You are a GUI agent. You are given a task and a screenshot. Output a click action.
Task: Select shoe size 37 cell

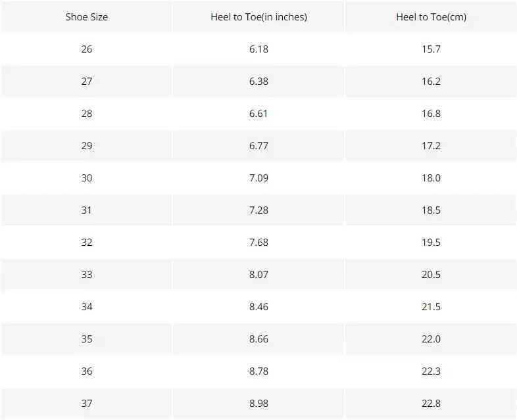[x=86, y=403]
